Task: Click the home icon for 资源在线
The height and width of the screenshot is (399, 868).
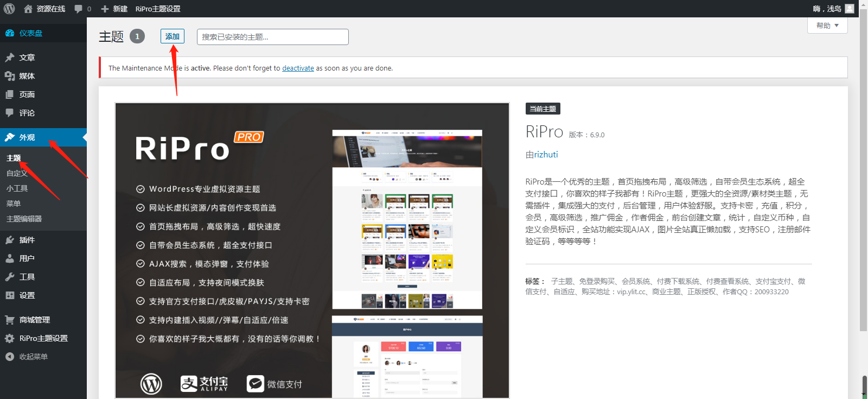Action: [x=28, y=9]
